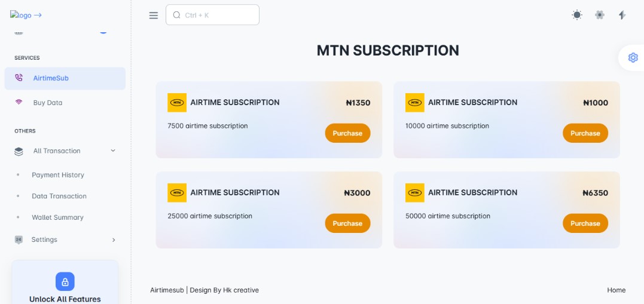Purchase the 50000 airtime subscription

585,223
